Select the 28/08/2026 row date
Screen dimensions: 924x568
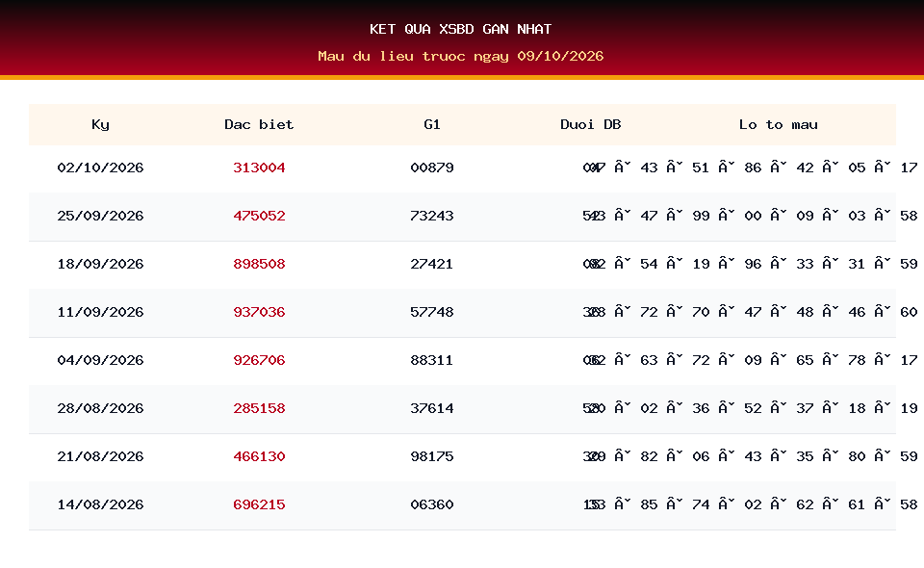tap(100, 408)
